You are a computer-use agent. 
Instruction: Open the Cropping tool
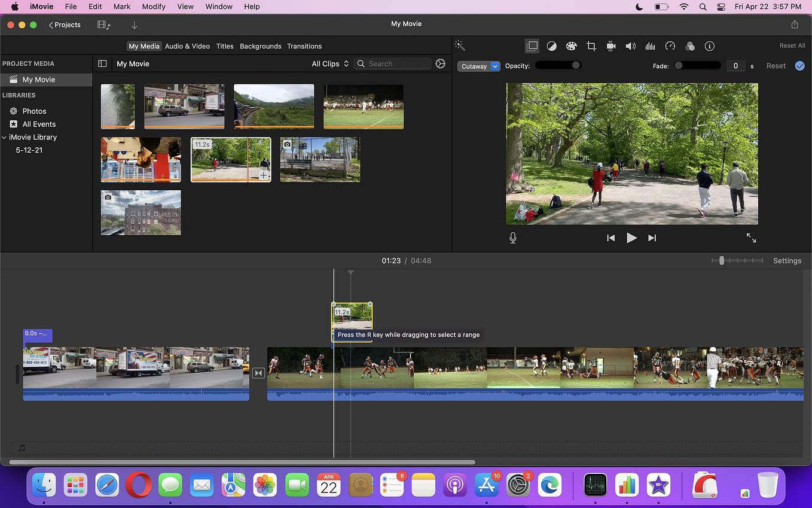pos(591,45)
